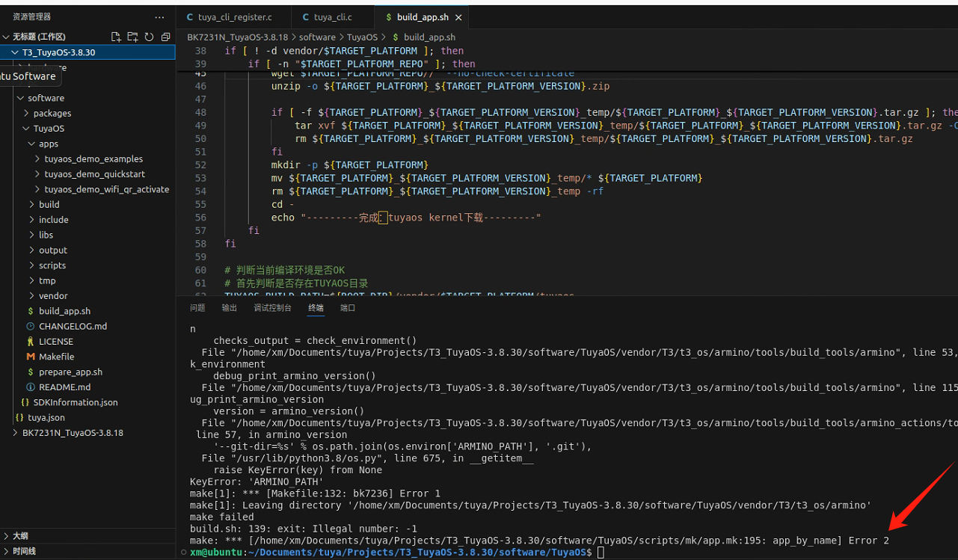Open SDKInformation.json in the explorer

click(87, 402)
